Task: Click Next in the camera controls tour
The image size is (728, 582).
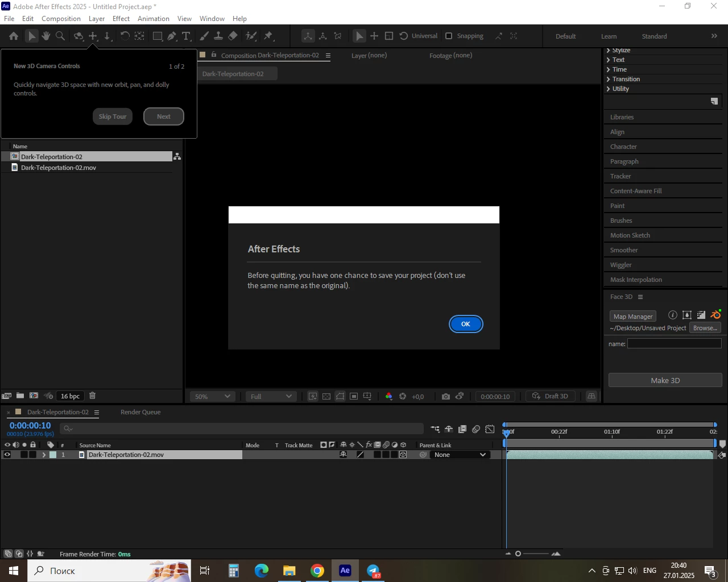Action: (x=164, y=117)
